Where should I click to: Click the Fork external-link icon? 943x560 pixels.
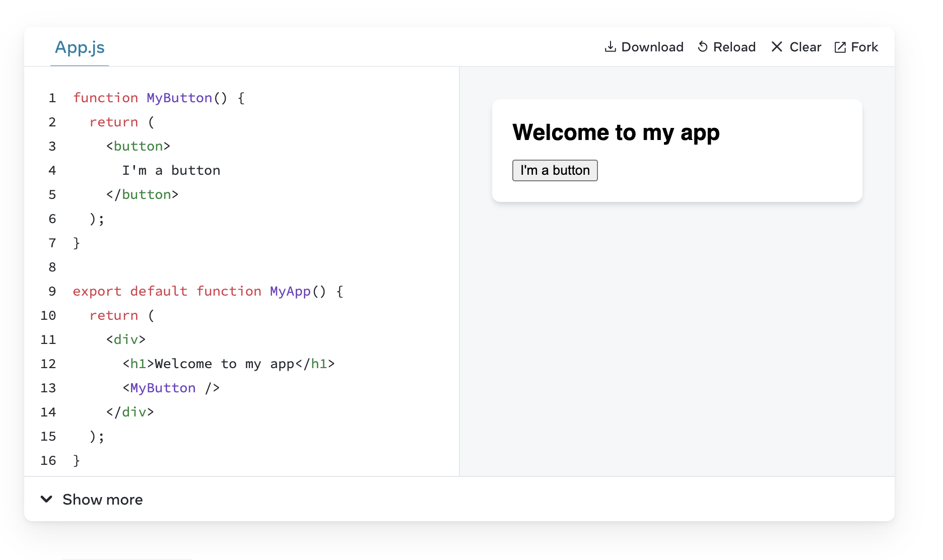click(840, 47)
